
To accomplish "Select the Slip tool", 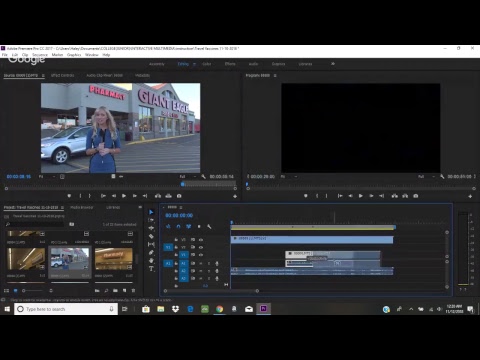I will point(151,244).
